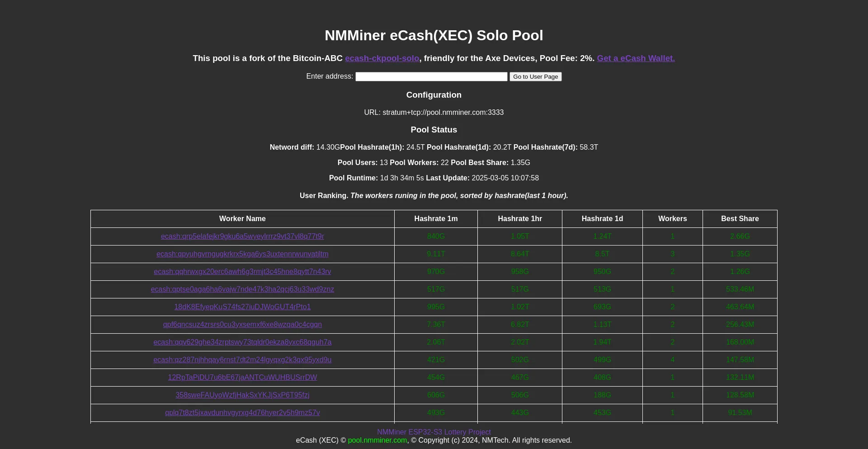Viewport: 868px width, 449px height.
Task: Select worker qpf6qncsuz4zrsrs0cu3yxsemxf6xe8wzqa0c4cgqn
Action: [x=242, y=325]
